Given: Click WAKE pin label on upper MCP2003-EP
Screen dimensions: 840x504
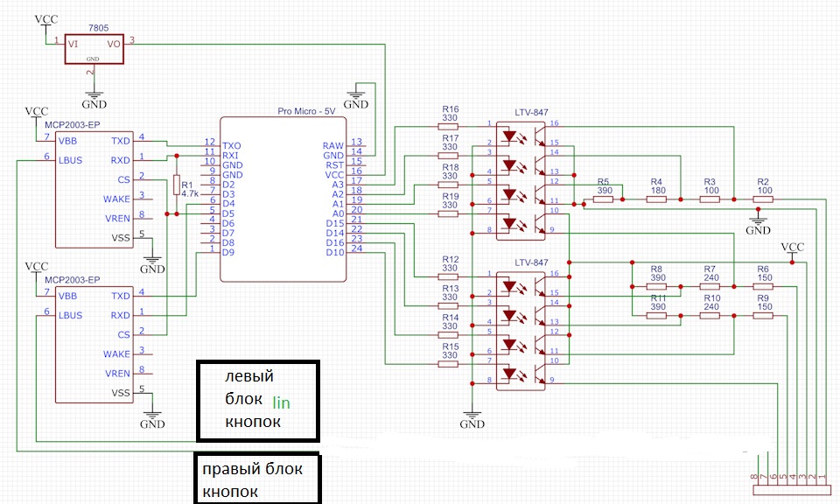Looking at the screenshot, I should pyautogui.click(x=116, y=199).
